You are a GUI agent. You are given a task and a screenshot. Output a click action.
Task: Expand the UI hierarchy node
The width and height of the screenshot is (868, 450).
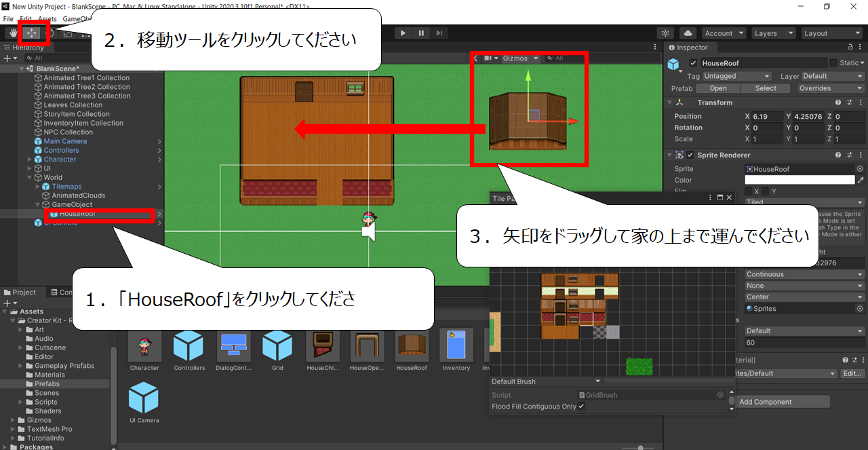[30, 168]
